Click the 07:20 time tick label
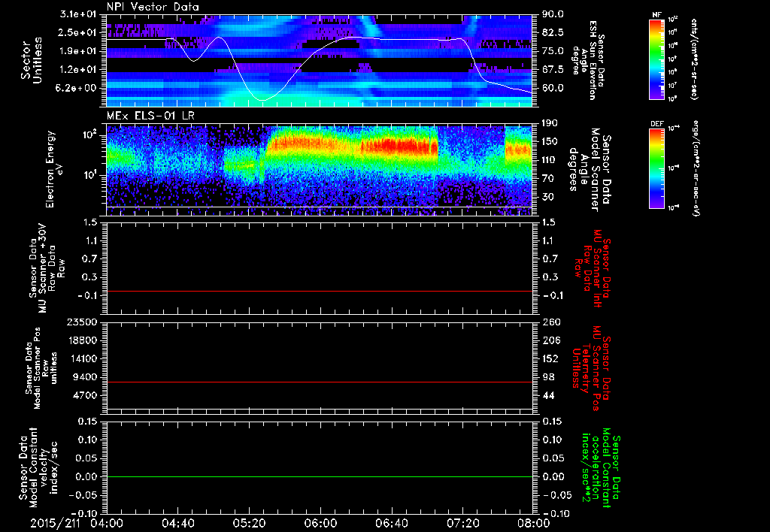The height and width of the screenshot is (532, 770). pos(462,521)
